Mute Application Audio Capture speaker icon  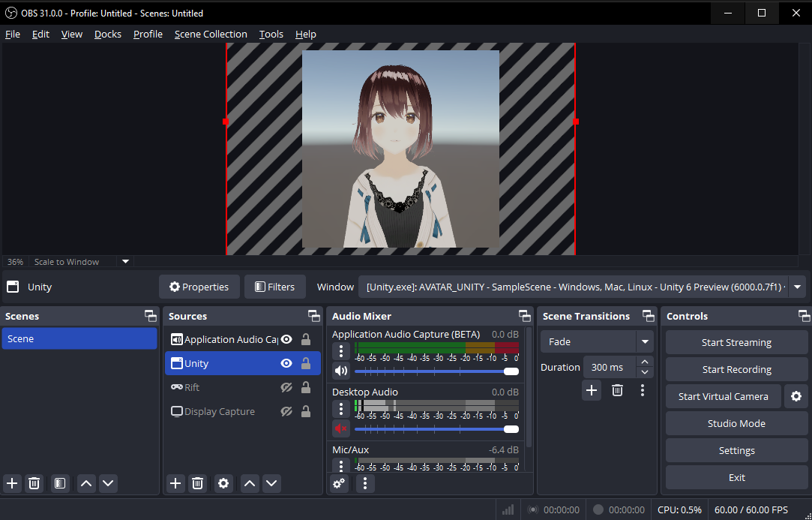click(340, 371)
